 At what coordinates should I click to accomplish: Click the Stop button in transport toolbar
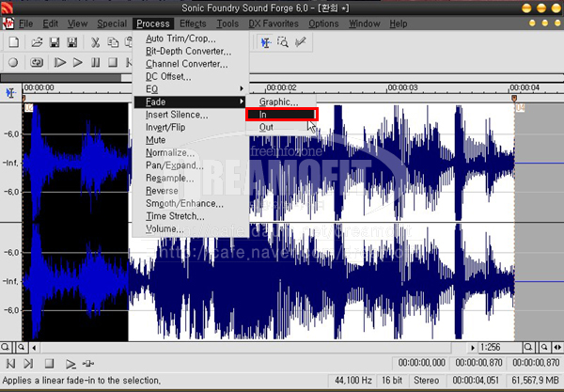pyautogui.click(x=113, y=63)
